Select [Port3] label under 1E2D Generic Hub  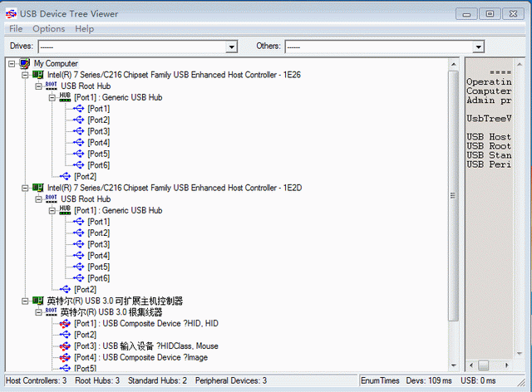pyautogui.click(x=99, y=244)
